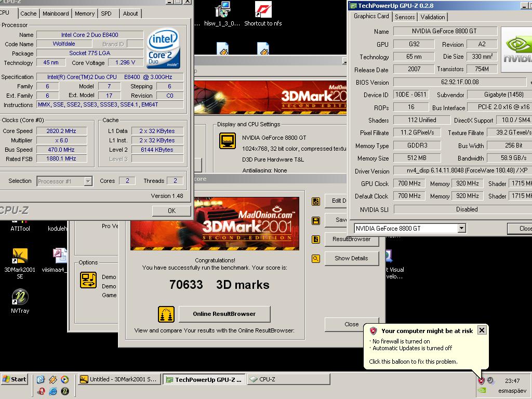Viewport: 532px width, 399px height.
Task: Click the Show Details button in 3DMark
Action: (x=351, y=258)
